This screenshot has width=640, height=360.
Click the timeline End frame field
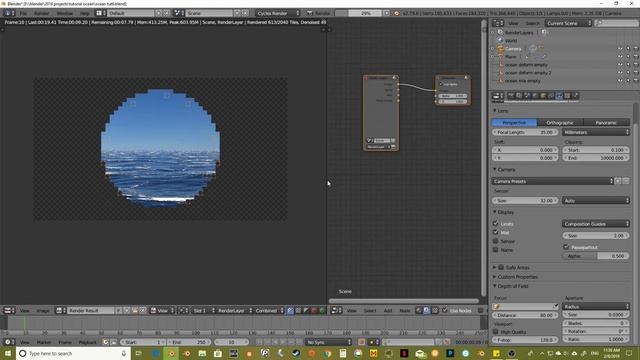(189, 342)
